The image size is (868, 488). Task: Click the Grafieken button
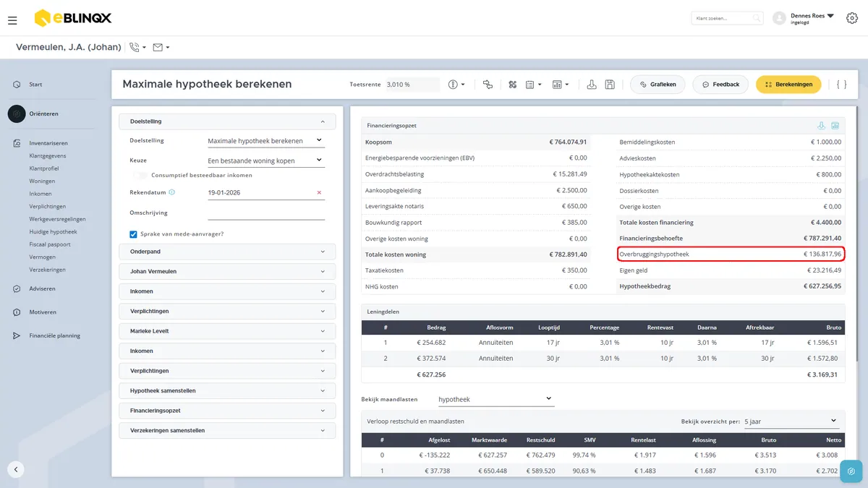point(658,85)
